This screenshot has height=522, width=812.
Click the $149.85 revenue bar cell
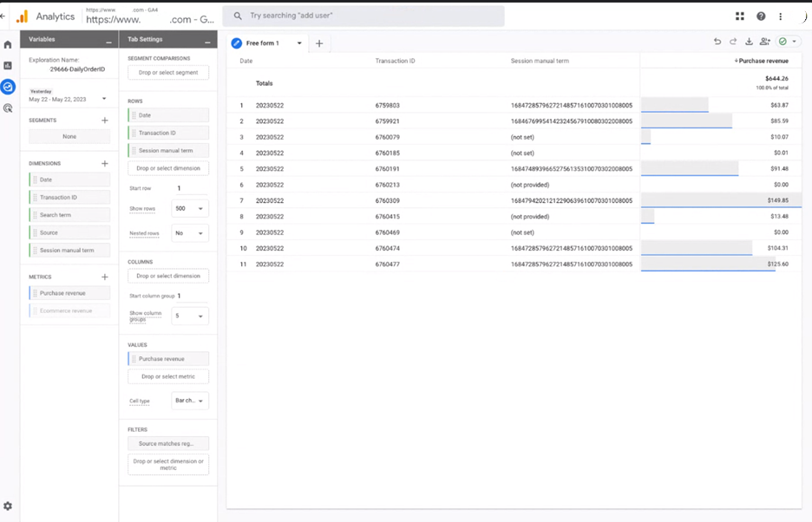(721, 200)
